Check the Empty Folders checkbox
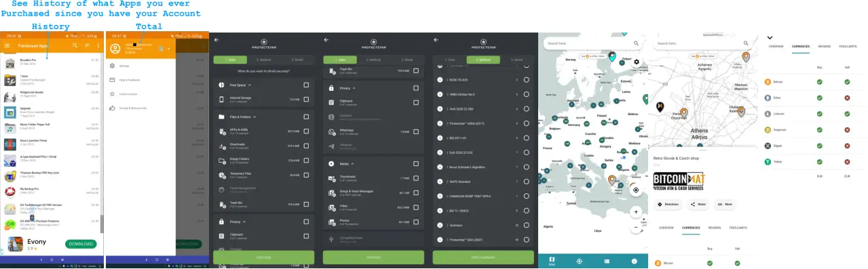This screenshot has height=269, width=868. (x=306, y=161)
